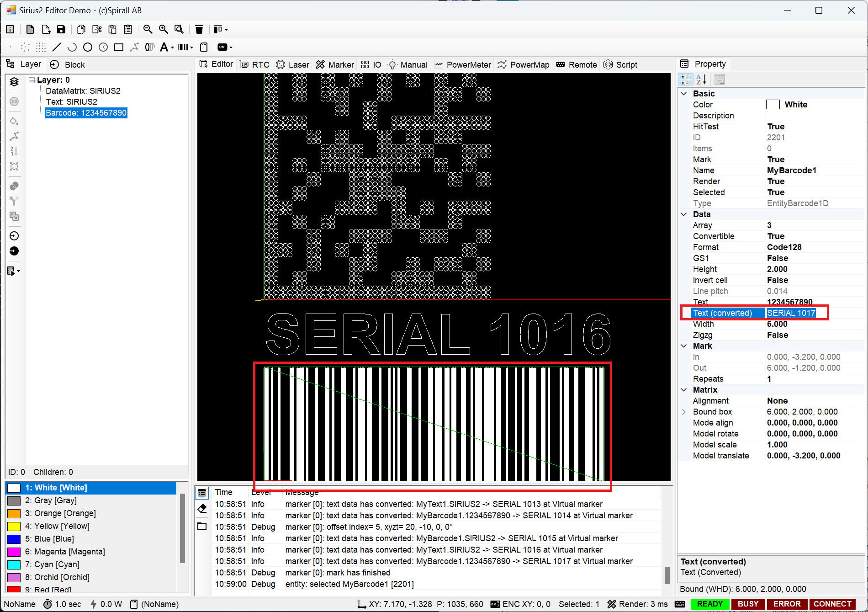Select the Rectangle drawing tool
This screenshot has width=868, height=612.
[119, 47]
